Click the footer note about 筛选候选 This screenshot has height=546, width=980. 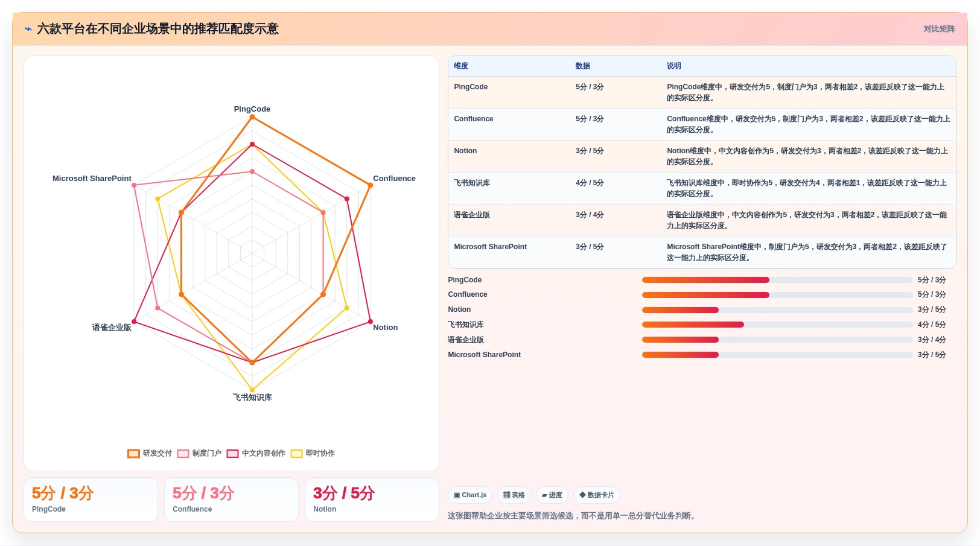click(573, 516)
